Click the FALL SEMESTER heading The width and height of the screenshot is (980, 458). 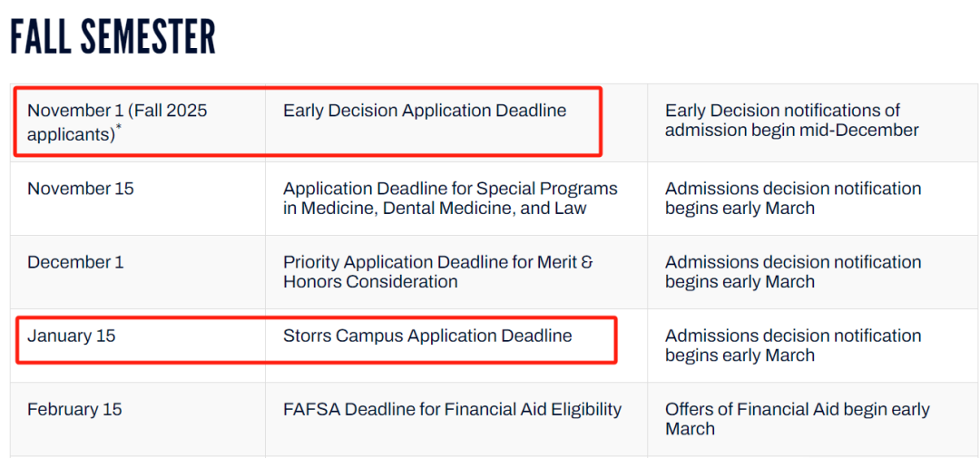(x=113, y=37)
